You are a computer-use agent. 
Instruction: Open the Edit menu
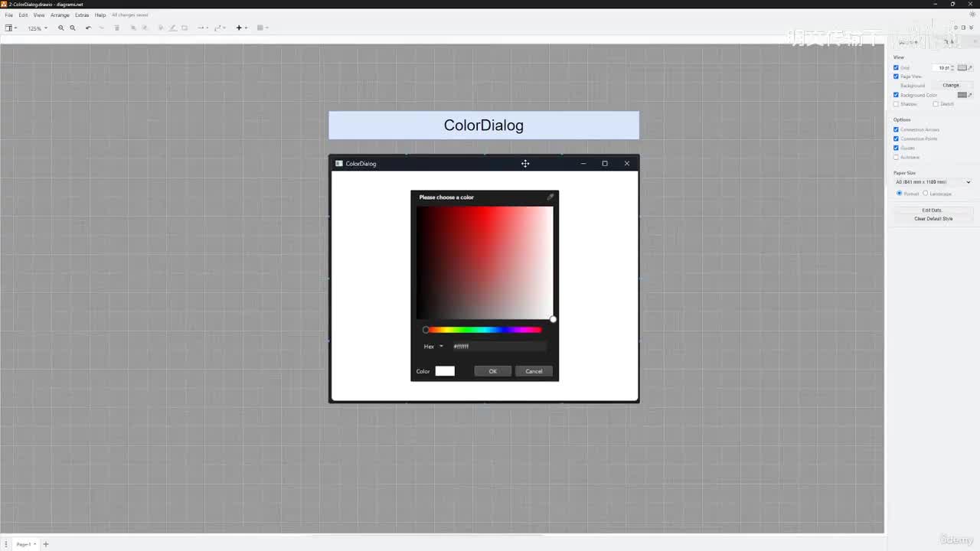click(x=23, y=15)
